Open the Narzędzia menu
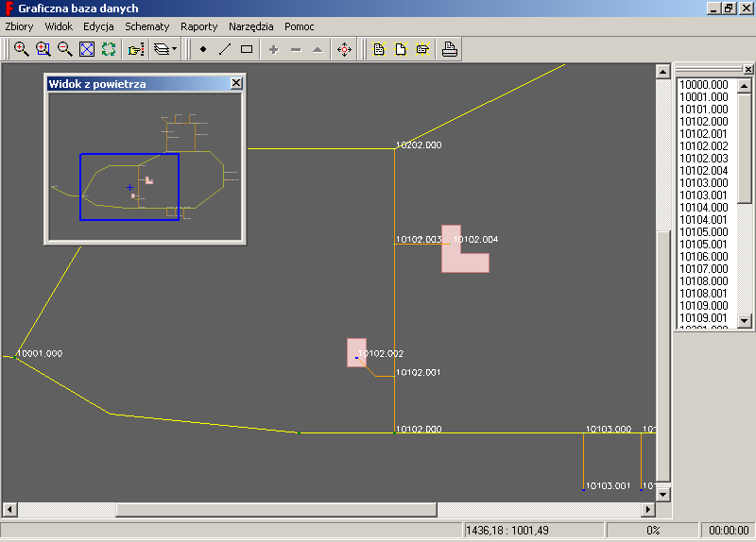The image size is (756, 542). tap(250, 26)
